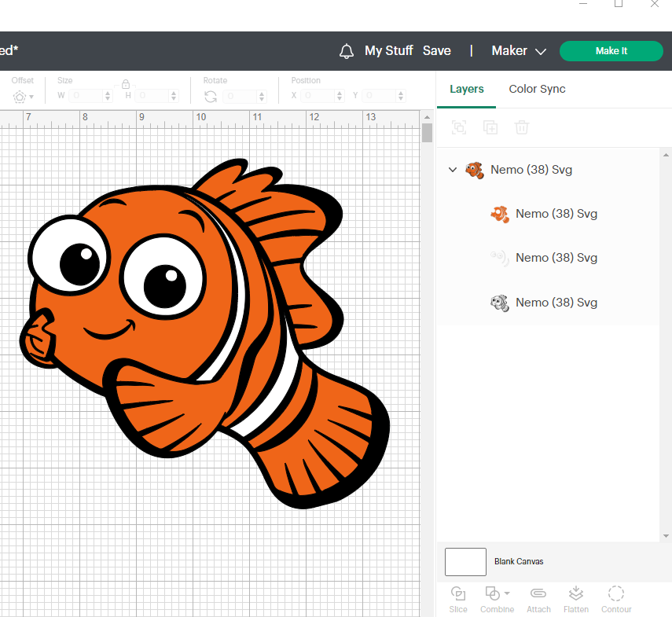This screenshot has height=617, width=672.
Task: Open the Combine dropdown arrow
Action: [x=508, y=593]
